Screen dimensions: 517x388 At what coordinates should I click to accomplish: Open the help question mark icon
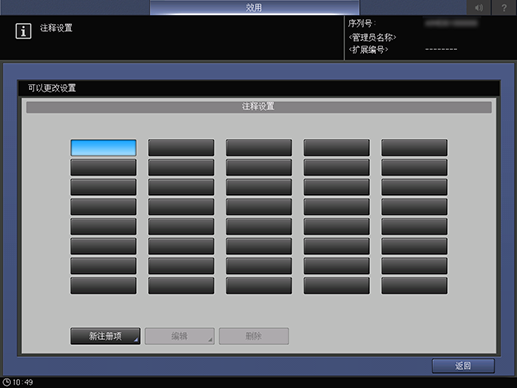(504, 7)
